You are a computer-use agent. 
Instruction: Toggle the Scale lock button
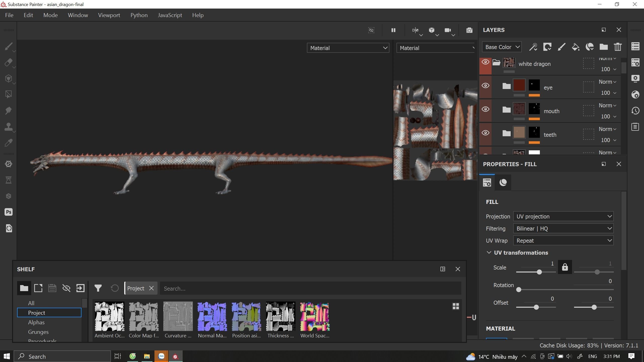coord(565,267)
